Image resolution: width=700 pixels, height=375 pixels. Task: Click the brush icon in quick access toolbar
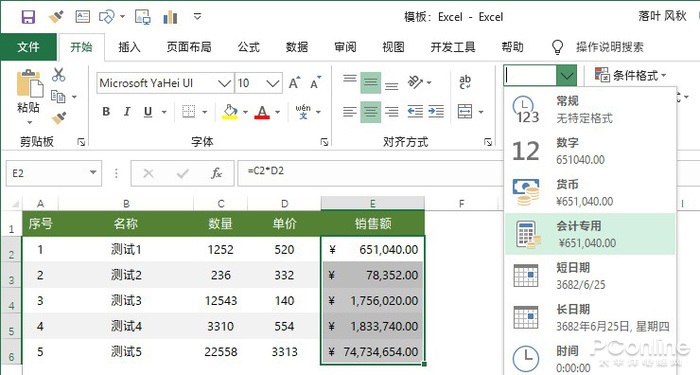point(56,17)
